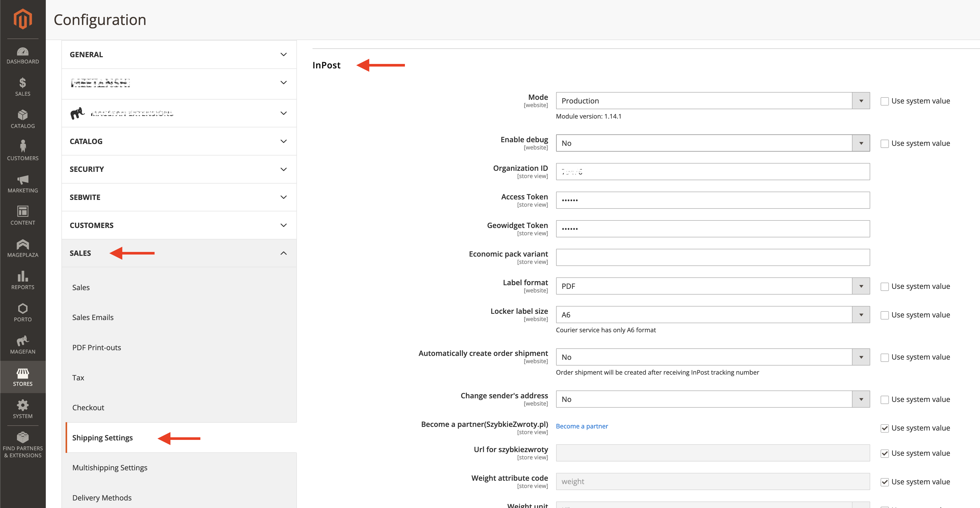The height and width of the screenshot is (508, 980).
Task: Expand the SEBWITE config section
Action: pos(179,197)
